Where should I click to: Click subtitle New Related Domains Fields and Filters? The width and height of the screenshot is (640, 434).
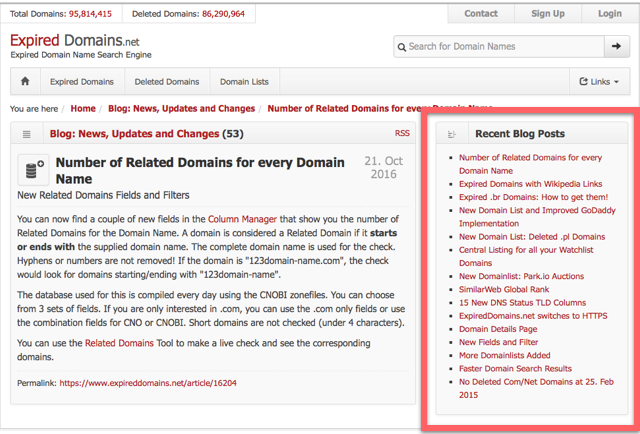coord(103,195)
